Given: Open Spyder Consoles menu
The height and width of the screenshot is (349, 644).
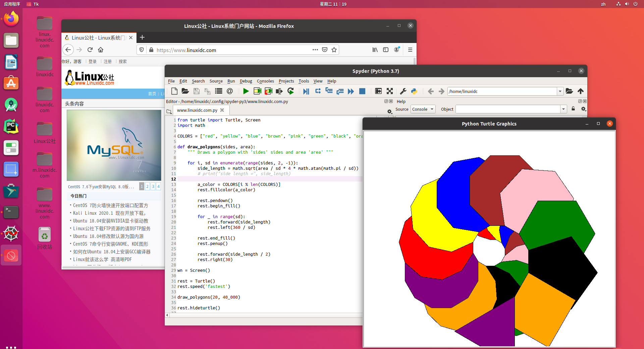Looking at the screenshot, I should coord(265,81).
